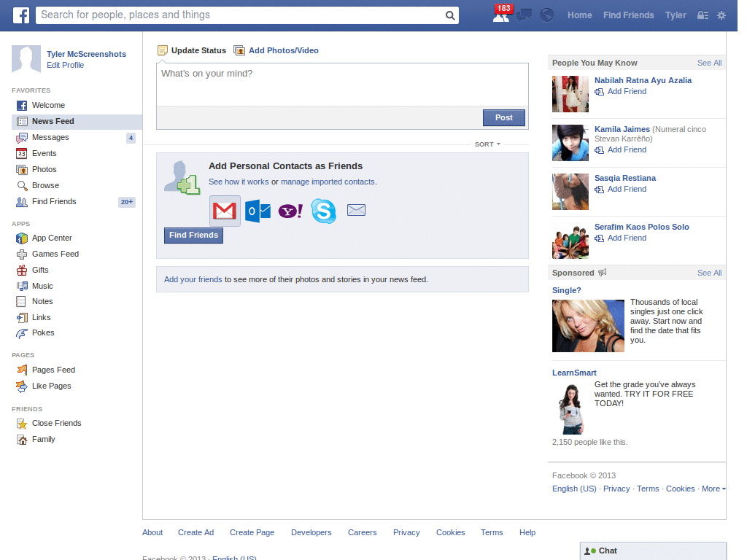Open the LearnSmart ad title link
This screenshot has width=747, height=560.
coord(574,373)
